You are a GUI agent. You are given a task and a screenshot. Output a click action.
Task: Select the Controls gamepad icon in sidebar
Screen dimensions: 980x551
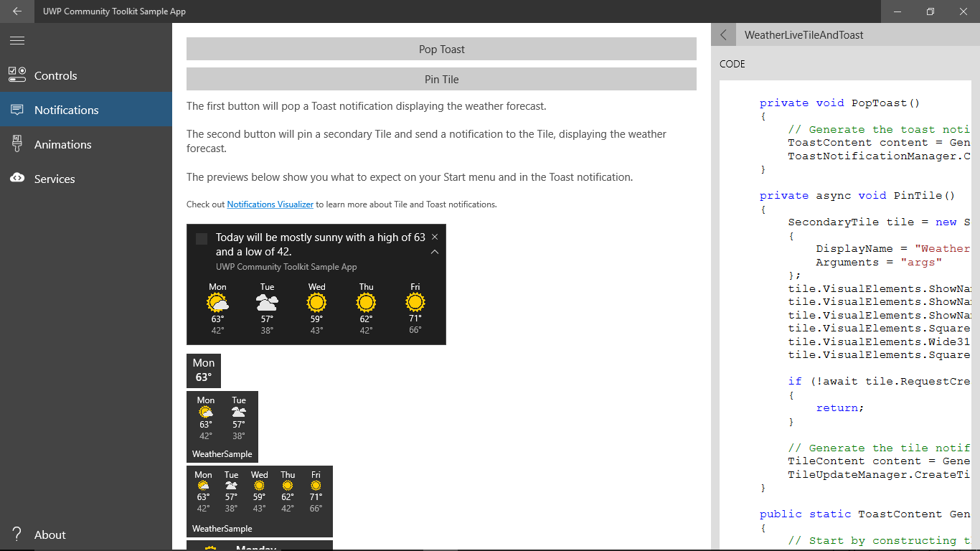(17, 75)
